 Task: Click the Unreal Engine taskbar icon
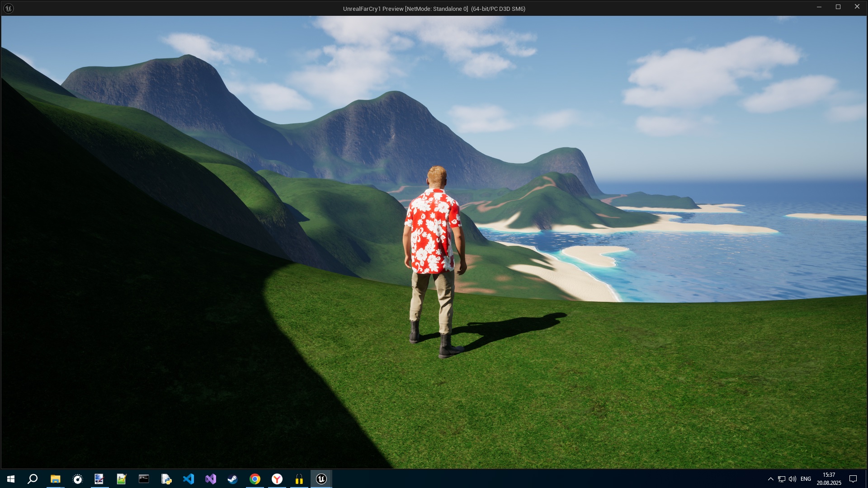click(321, 479)
